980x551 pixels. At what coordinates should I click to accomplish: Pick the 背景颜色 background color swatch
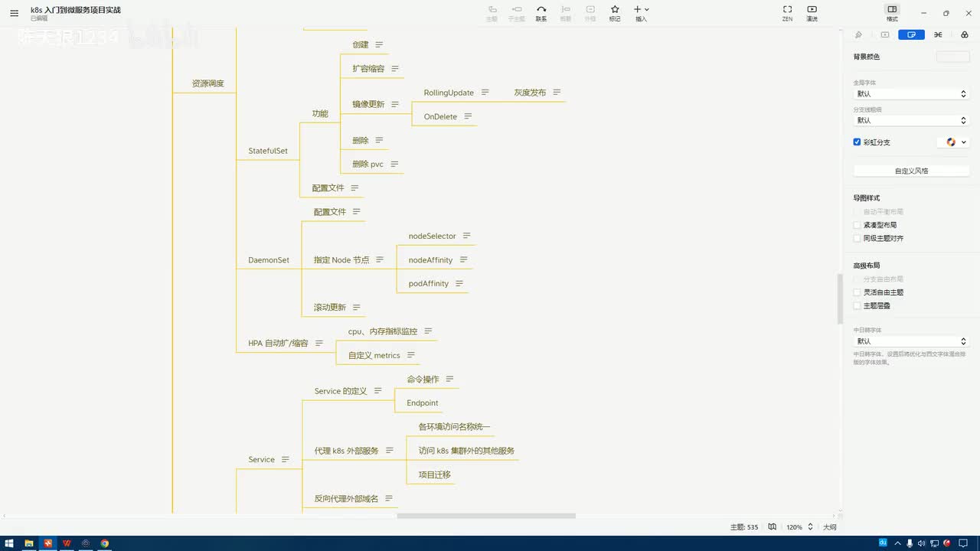[x=952, y=57]
